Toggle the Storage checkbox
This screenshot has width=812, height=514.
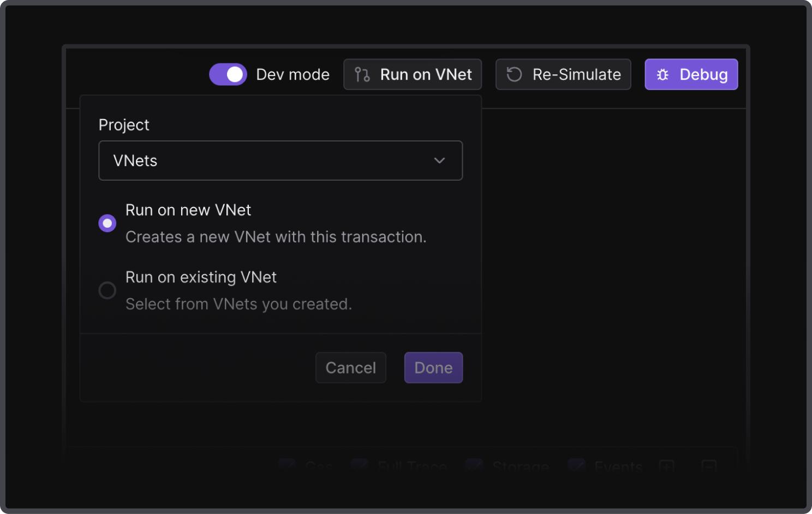[x=474, y=465]
